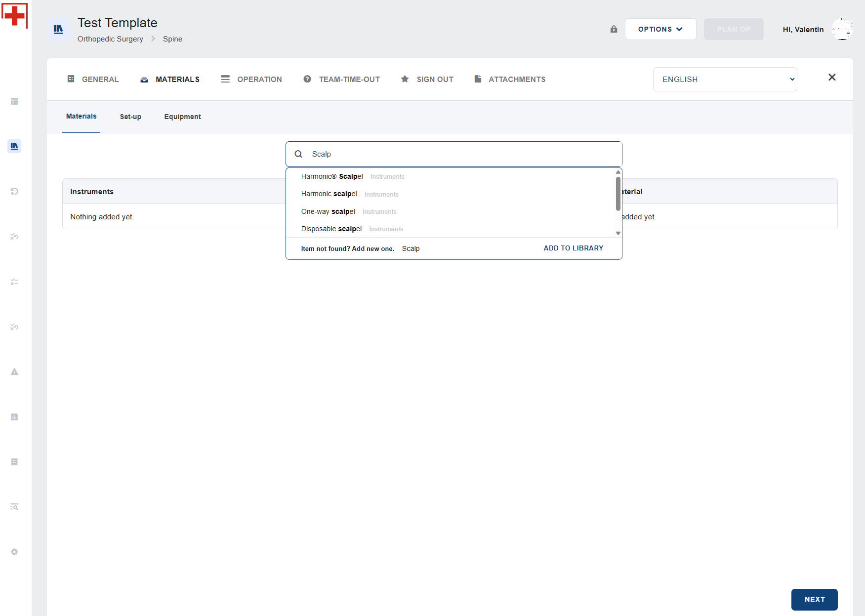The height and width of the screenshot is (616, 865).
Task: Click the PLAN OP button
Action: tap(734, 29)
